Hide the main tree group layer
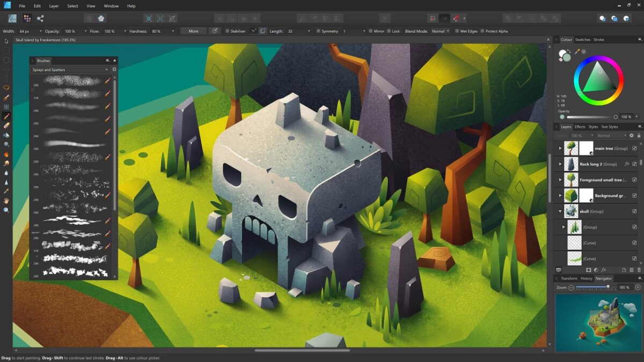This screenshot has width=644, height=362. (634, 149)
